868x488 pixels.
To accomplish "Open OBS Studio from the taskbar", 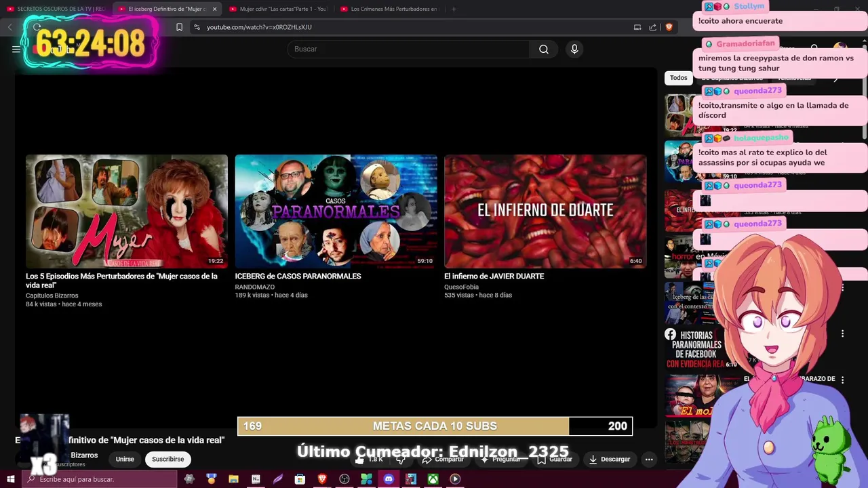I will [344, 479].
